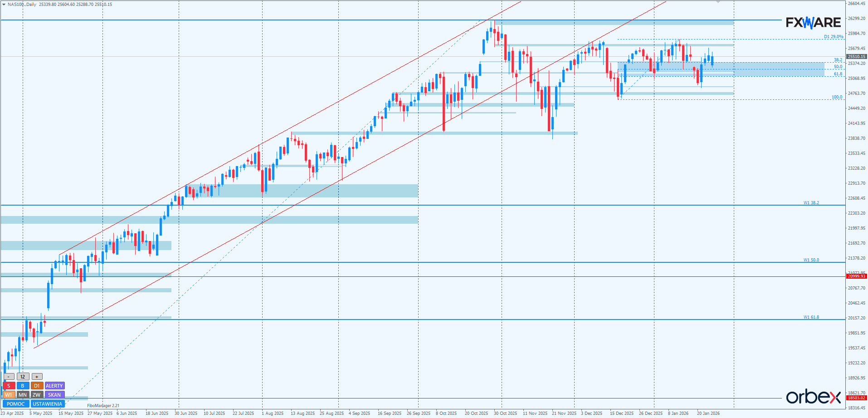This screenshot has height=418, width=868.
Task: Click the FXWARE logo
Action: coord(813,22)
